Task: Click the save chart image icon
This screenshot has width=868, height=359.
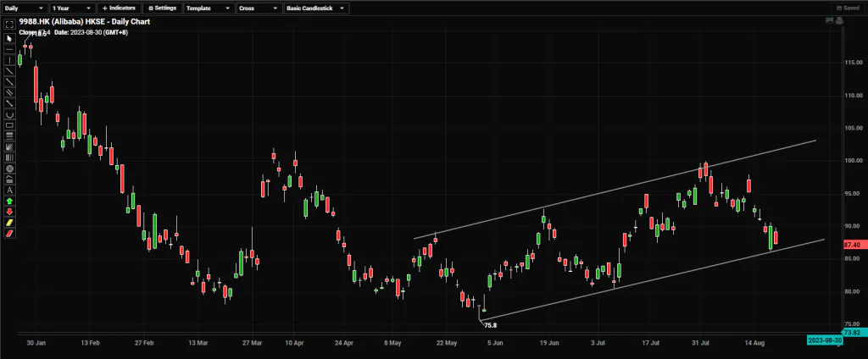Action: click(x=829, y=20)
